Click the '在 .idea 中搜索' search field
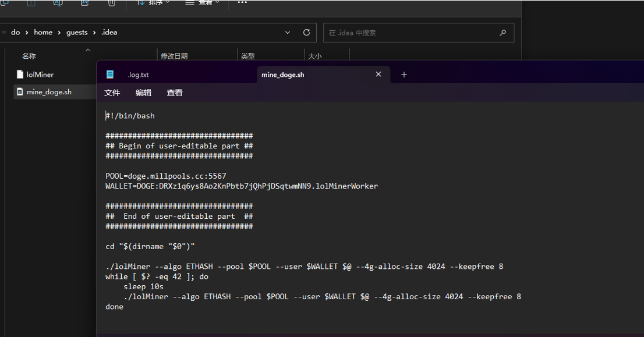The height and width of the screenshot is (337, 644). pyautogui.click(x=419, y=33)
